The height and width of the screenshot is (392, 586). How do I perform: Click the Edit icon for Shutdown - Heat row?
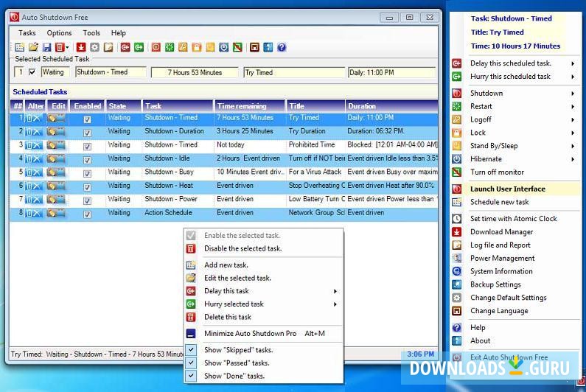56,186
